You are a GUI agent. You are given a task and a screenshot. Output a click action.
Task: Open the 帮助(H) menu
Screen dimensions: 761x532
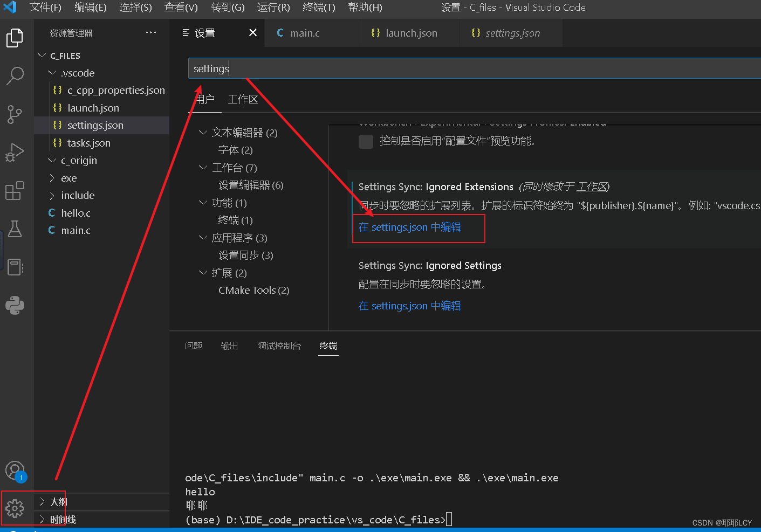click(365, 8)
